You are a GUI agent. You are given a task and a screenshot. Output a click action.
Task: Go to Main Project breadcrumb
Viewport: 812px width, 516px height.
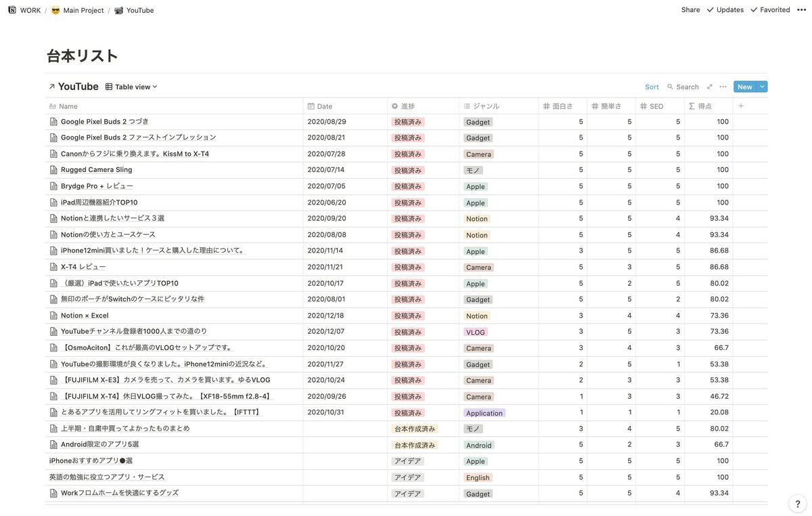(x=78, y=10)
